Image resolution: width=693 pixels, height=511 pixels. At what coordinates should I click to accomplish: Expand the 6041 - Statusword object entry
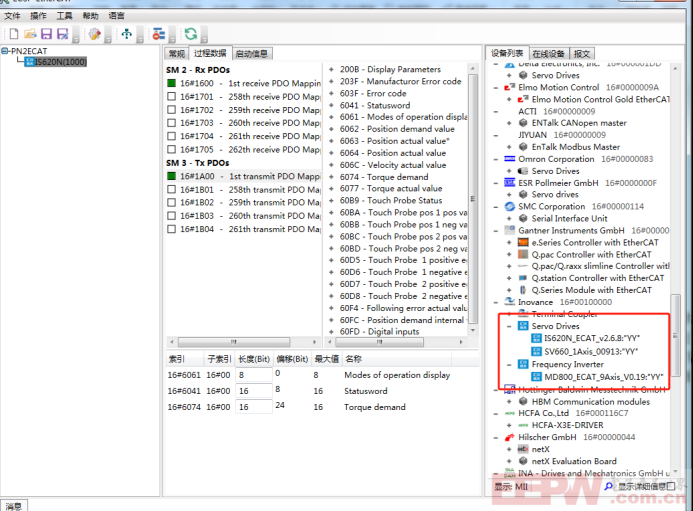(x=331, y=105)
